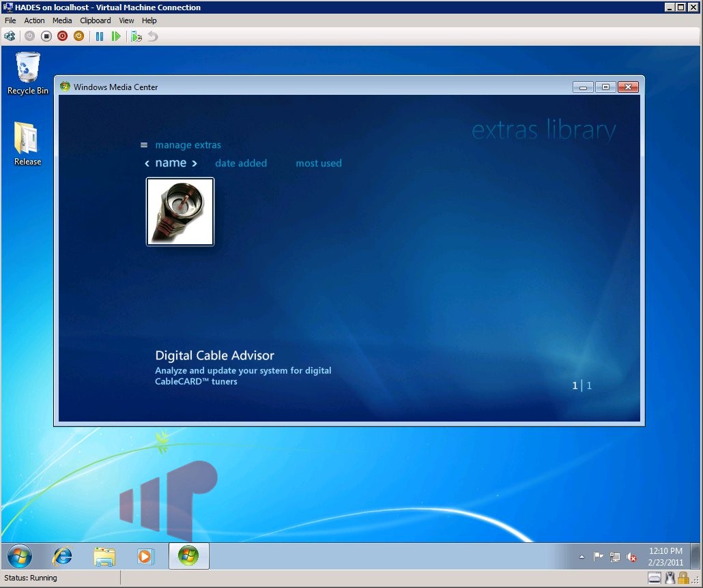
Task: Click the Digital Cable Advisor title text
Action: [x=215, y=355]
